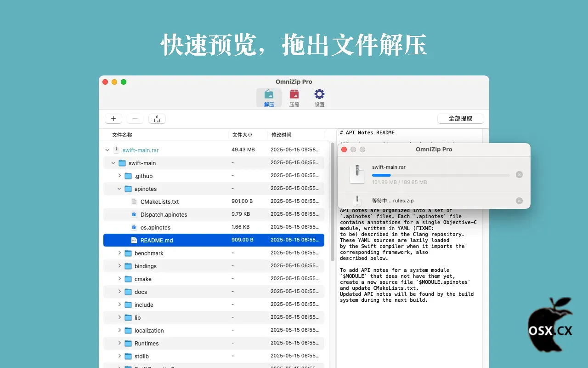The height and width of the screenshot is (368, 588).
Task: Click swift-main.rar icon in progress window
Action: [x=357, y=174]
